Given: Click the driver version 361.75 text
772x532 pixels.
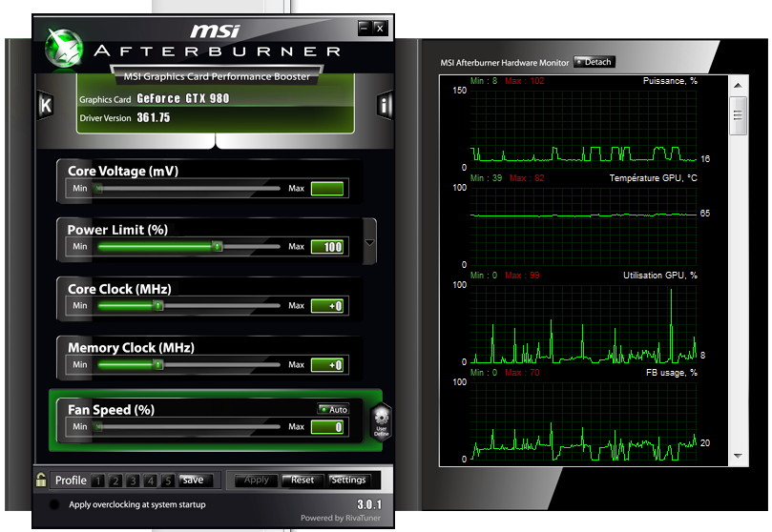Looking at the screenshot, I should 153,117.
